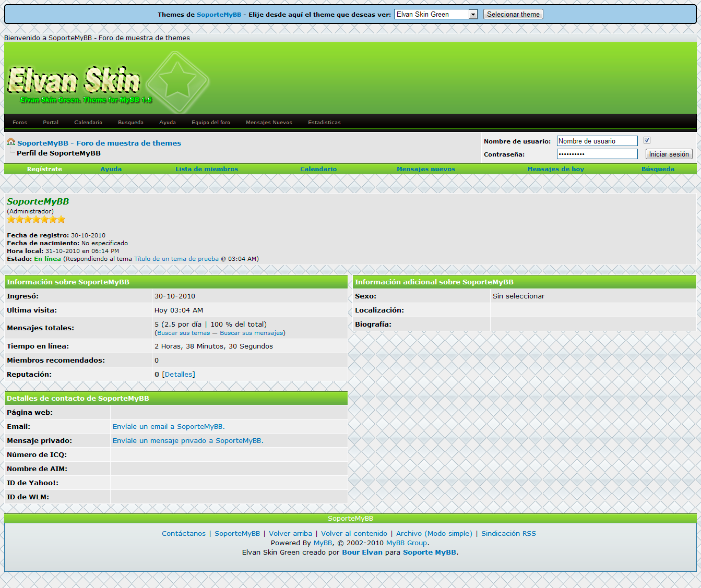Image resolution: width=701 pixels, height=588 pixels.
Task: Click the Iniciar sesión button
Action: (669, 154)
